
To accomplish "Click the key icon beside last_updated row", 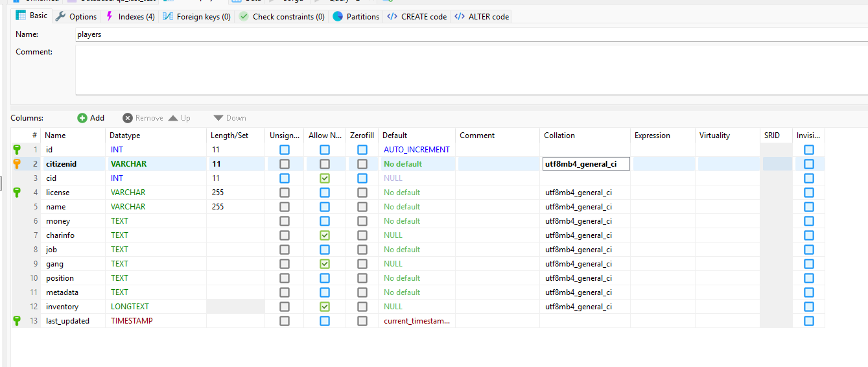I will [x=17, y=321].
